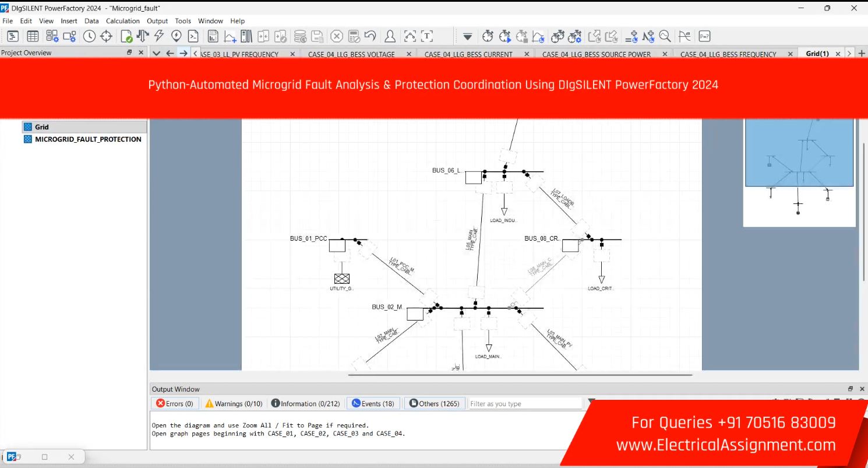The height and width of the screenshot is (468, 868).
Task: Select the BUS_01_PCC busbar label
Action: (309, 238)
